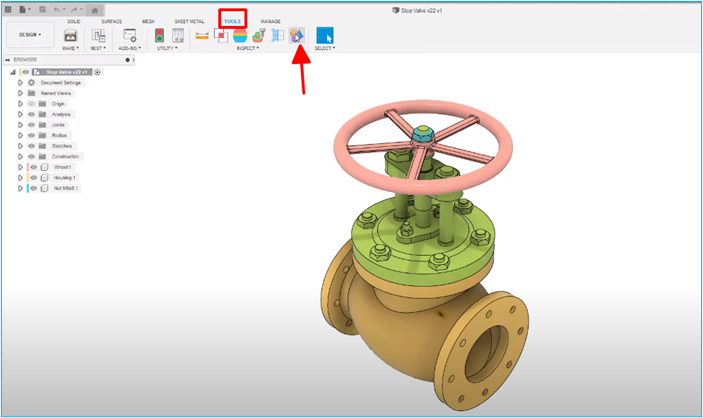Click the Add-Ins scripts icon
Viewport: 703px width, 418px height.
pos(130,35)
